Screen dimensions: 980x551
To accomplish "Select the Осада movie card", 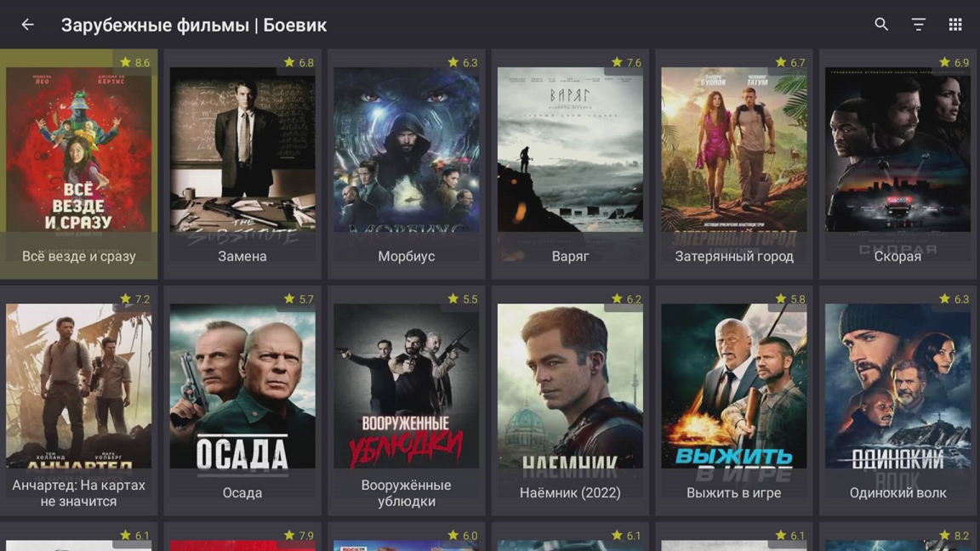I will 242,400.
